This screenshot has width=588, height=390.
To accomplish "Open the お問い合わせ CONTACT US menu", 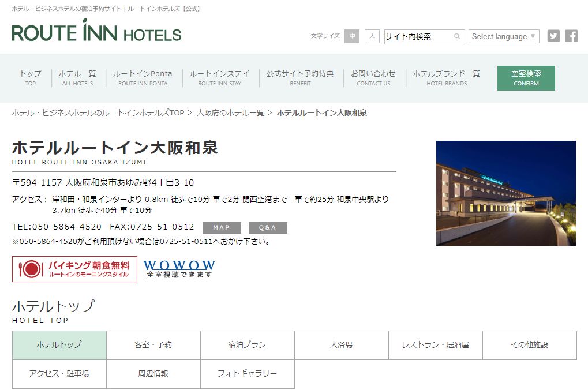I will [373, 78].
